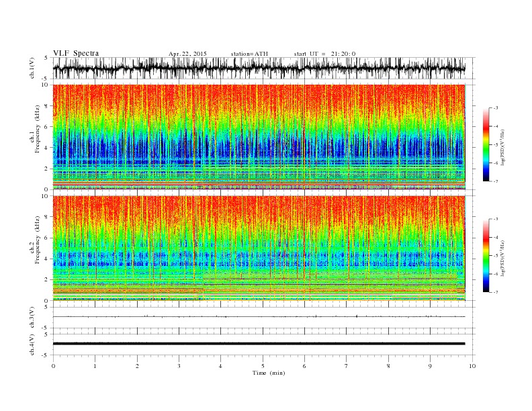Click the 'start UT = 21:20:0' text
The height and width of the screenshot is (411, 532).
click(x=324, y=54)
